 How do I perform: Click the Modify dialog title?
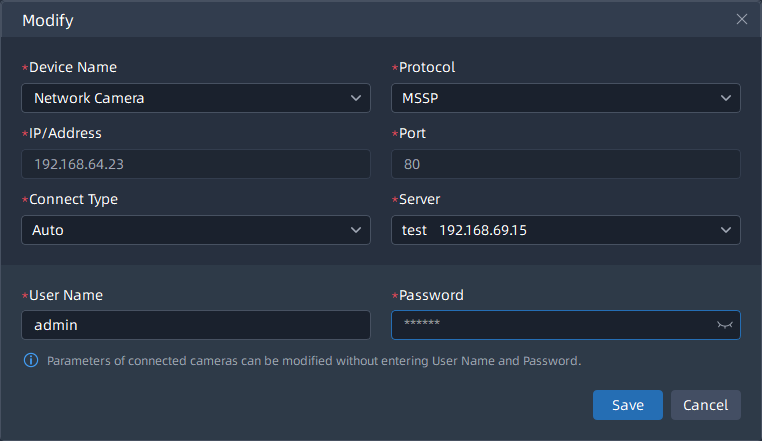(47, 20)
